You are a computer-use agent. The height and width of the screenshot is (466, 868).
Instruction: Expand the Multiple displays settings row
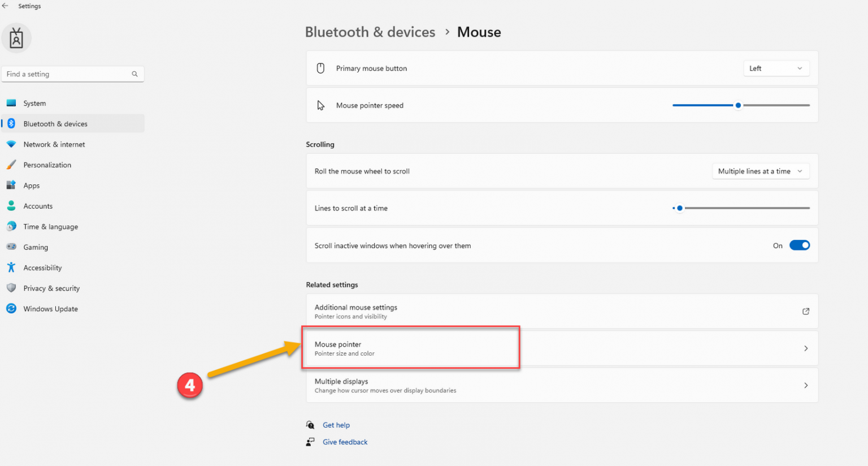click(x=562, y=385)
